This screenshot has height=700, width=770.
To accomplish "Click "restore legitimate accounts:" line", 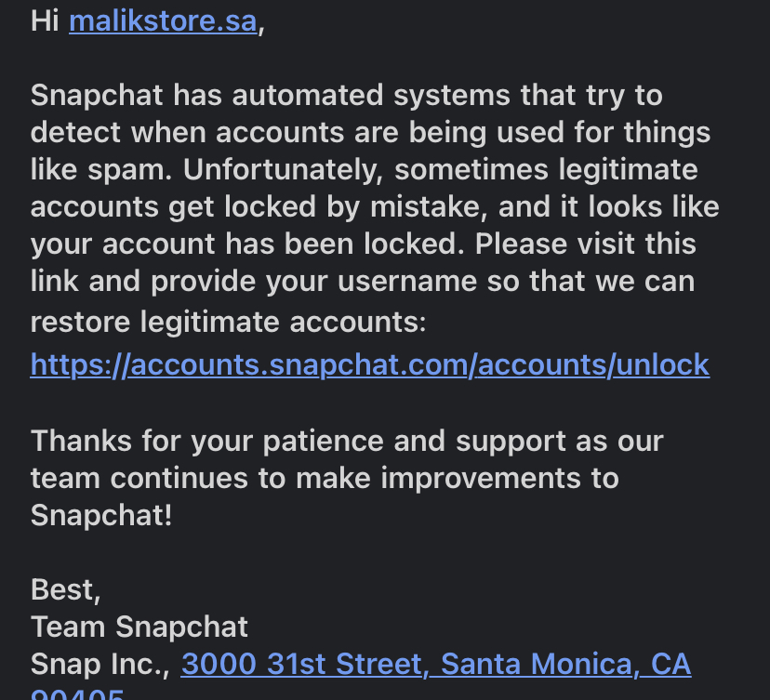I will click(x=229, y=322).
